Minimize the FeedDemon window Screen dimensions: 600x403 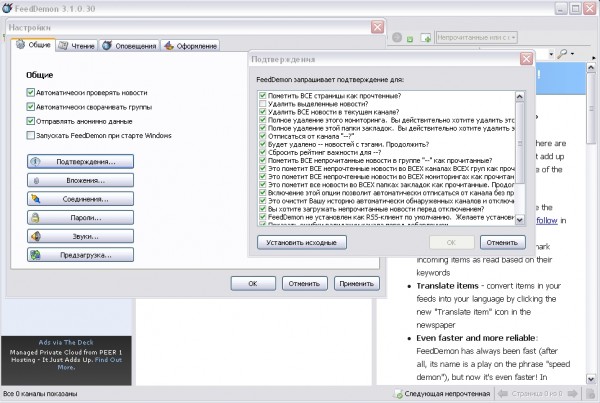click(561, 8)
